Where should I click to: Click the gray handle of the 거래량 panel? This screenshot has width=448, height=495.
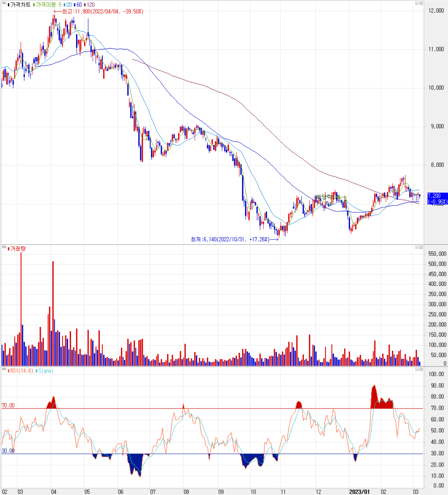(x=4, y=247)
